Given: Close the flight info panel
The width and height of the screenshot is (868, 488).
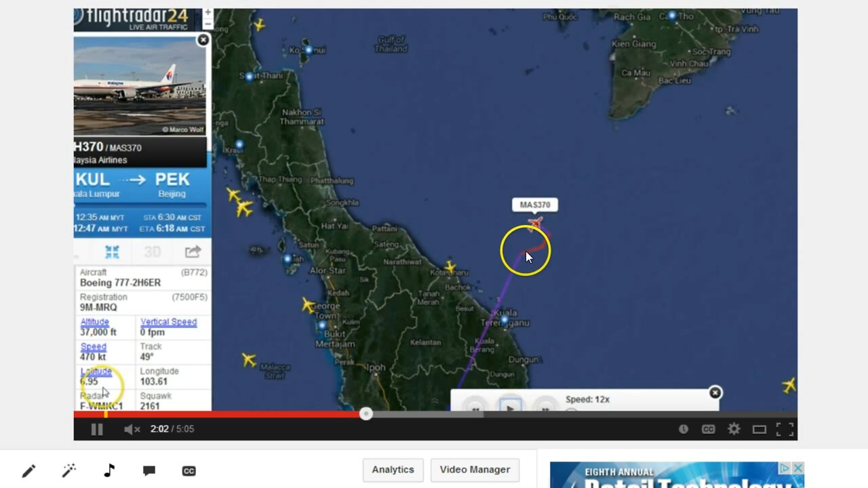Looking at the screenshot, I should coord(203,40).
